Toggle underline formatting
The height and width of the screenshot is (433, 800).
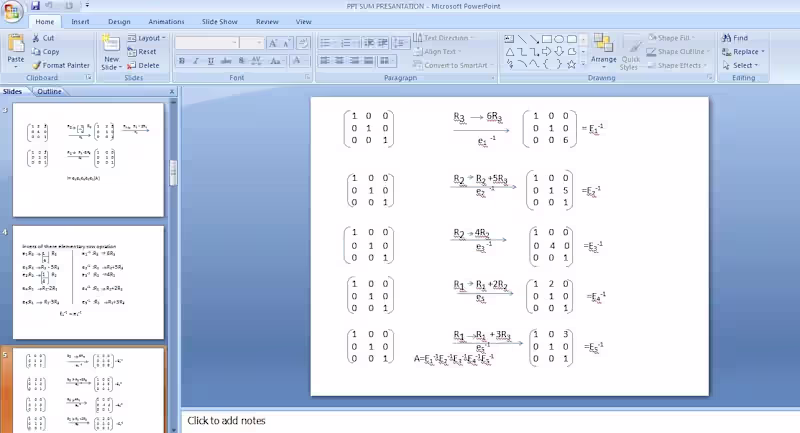click(x=211, y=61)
